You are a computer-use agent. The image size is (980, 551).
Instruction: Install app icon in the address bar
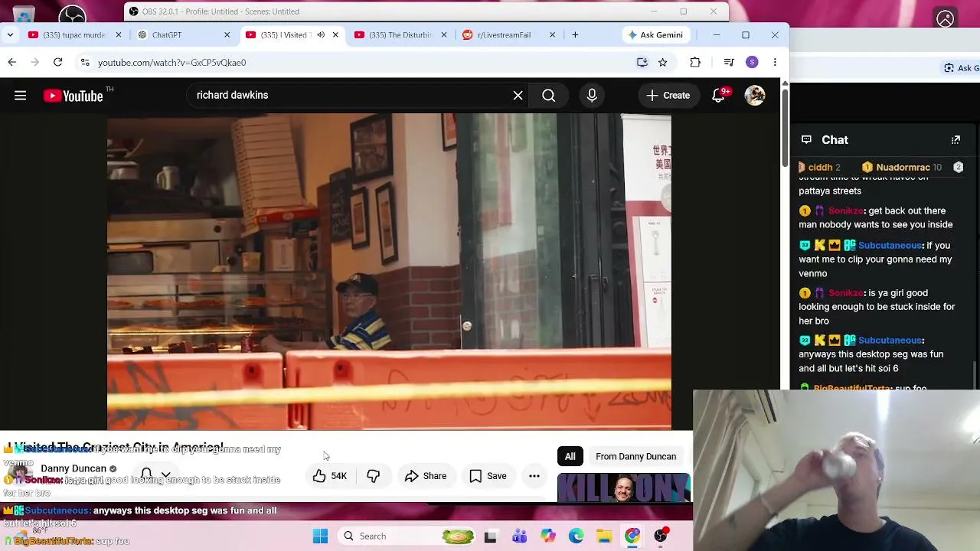click(x=642, y=63)
